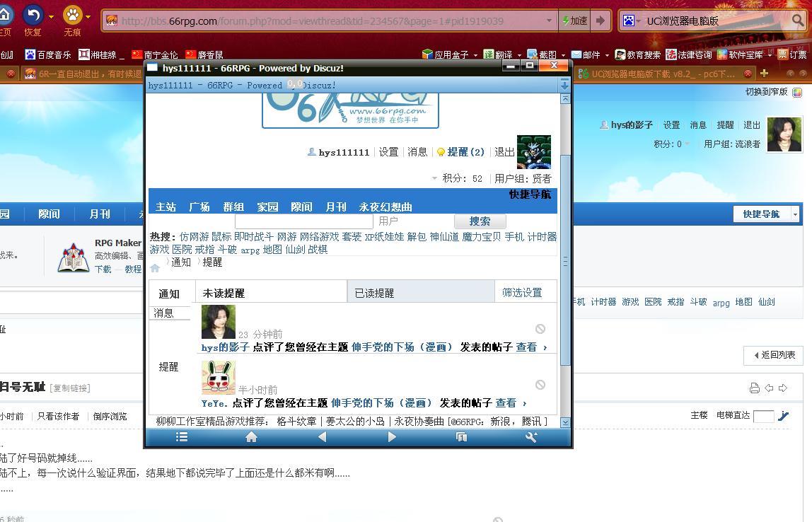Click the search magnifier in UC browser search box
This screenshot has height=522, width=812.
[798, 21]
